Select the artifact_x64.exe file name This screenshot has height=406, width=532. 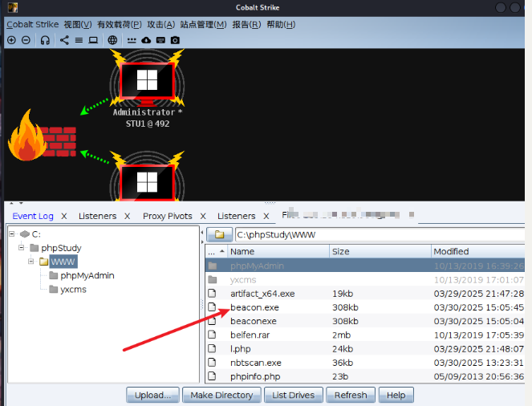[x=262, y=294]
